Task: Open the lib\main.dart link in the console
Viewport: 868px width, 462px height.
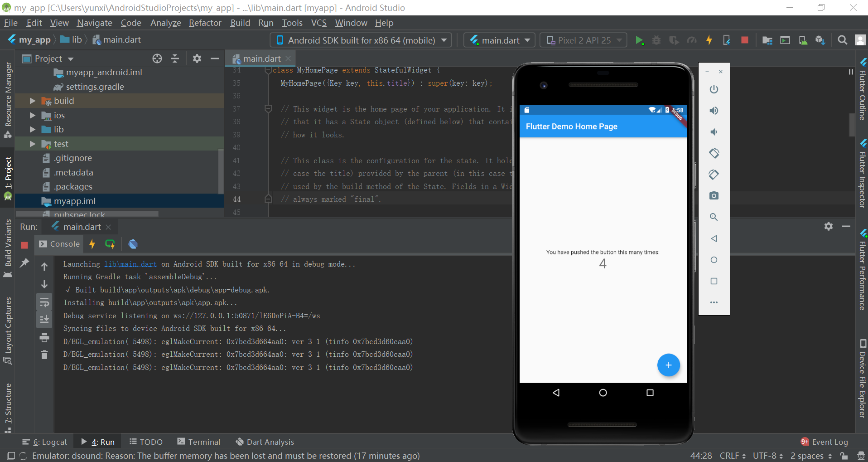Action: coord(130,264)
